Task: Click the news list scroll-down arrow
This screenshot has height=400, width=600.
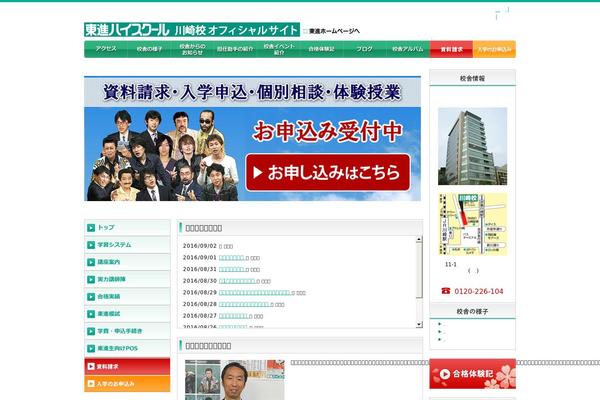Action: pyautogui.click(x=419, y=325)
